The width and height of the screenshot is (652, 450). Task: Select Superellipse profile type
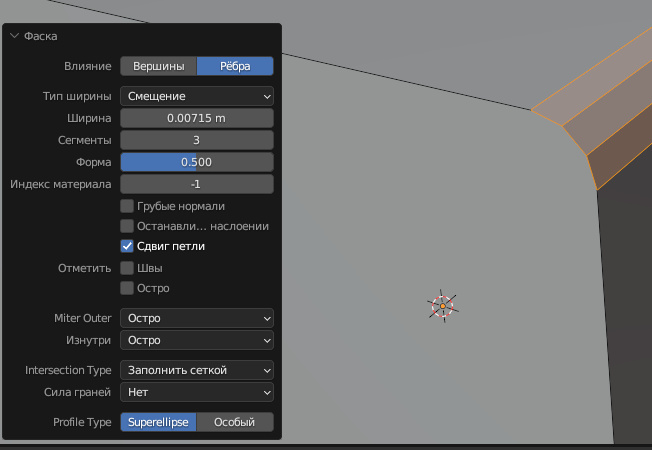click(158, 422)
